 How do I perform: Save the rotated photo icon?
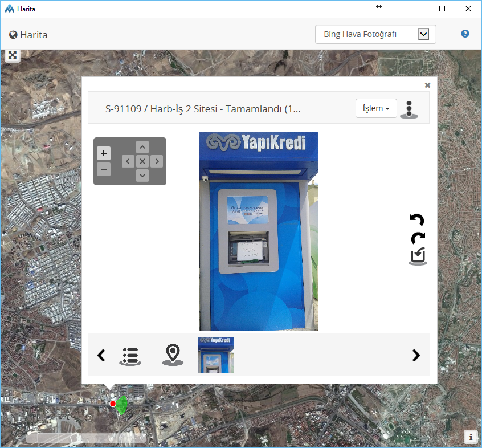[x=418, y=256]
